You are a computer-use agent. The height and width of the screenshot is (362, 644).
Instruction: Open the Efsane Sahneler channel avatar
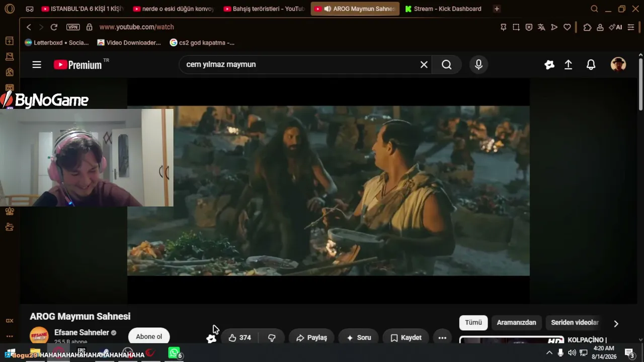click(39, 336)
